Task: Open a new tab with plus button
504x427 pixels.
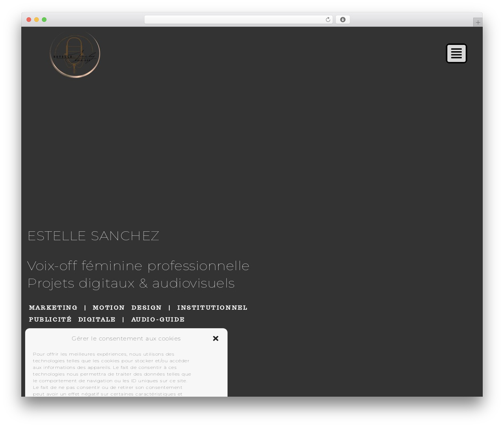Action: coord(478,22)
